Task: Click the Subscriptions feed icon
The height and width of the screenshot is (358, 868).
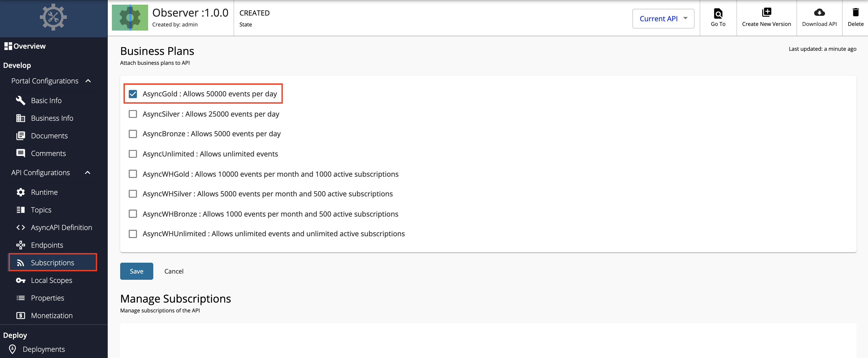Action: tap(20, 263)
